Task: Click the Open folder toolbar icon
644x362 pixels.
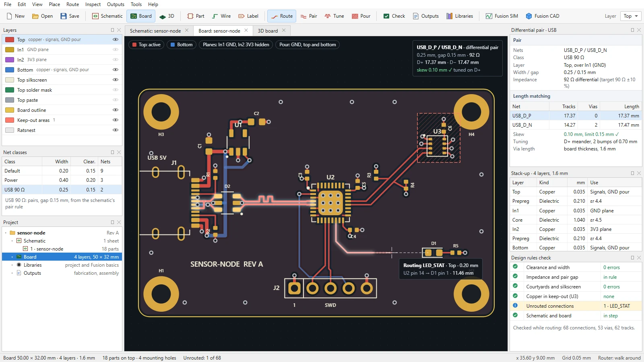Action: 35,16
